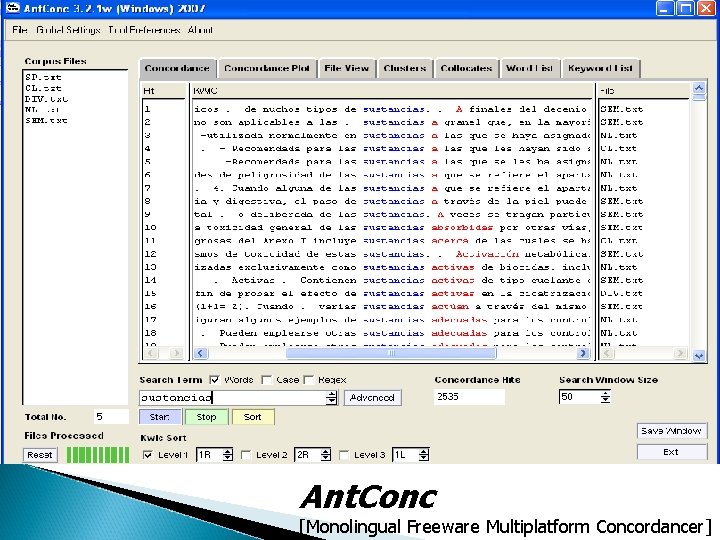Select DIV.txt in Corpus Files

pos(46,99)
